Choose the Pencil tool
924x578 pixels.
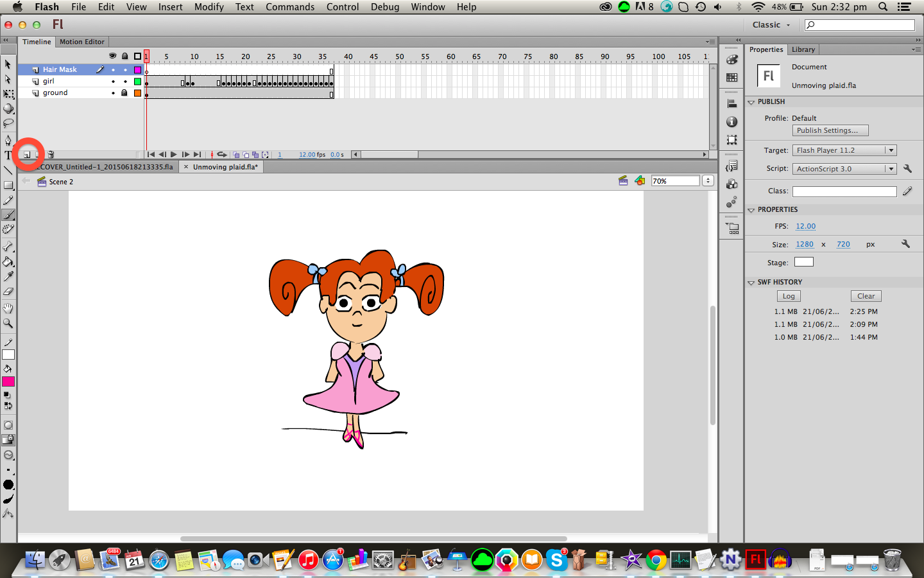pyautogui.click(x=8, y=200)
